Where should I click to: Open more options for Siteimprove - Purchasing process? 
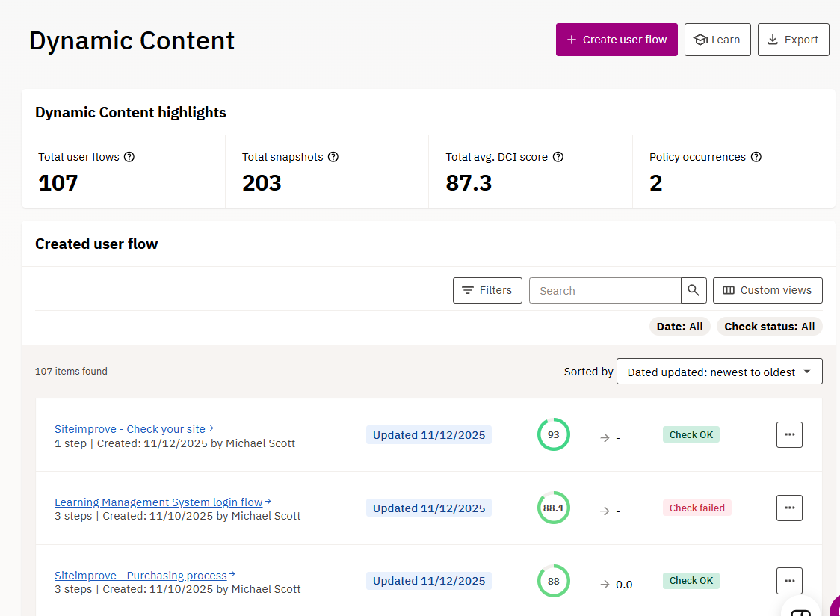(789, 581)
